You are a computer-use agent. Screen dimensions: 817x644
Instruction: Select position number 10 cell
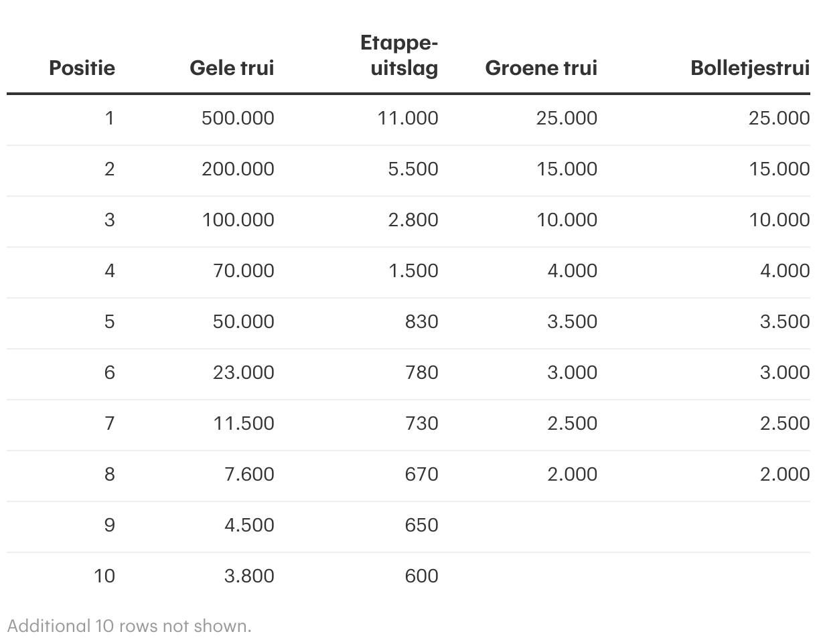click(x=104, y=576)
